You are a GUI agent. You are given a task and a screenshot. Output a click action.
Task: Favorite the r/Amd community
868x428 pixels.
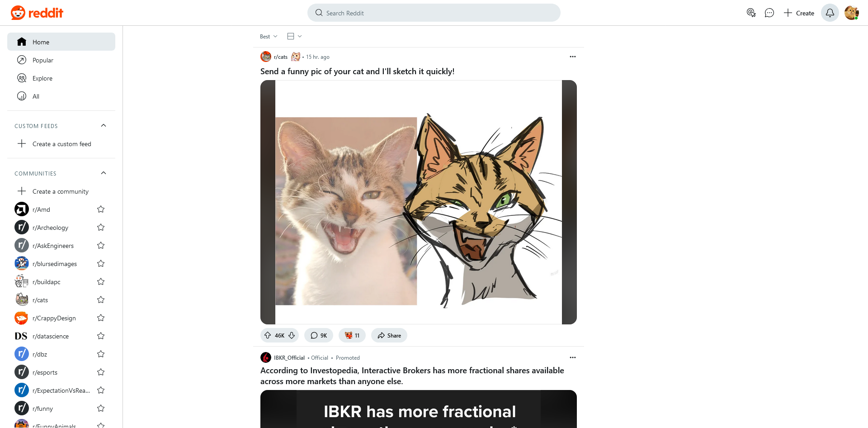point(101,209)
